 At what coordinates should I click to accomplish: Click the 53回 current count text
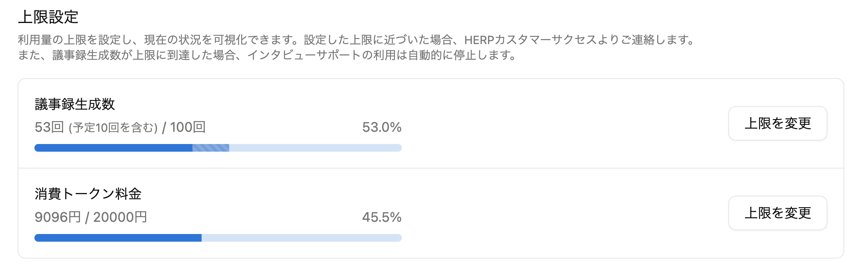tap(49, 127)
